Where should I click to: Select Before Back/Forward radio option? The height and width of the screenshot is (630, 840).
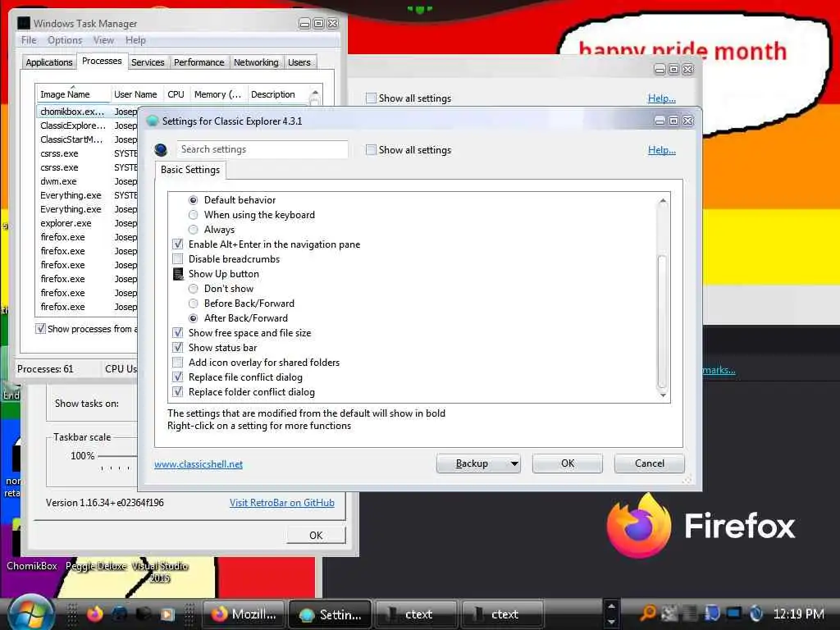tap(194, 304)
